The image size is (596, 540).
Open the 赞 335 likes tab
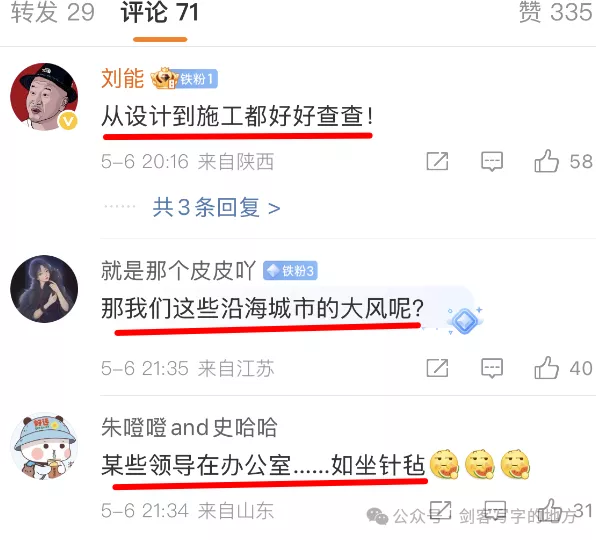coord(555,12)
